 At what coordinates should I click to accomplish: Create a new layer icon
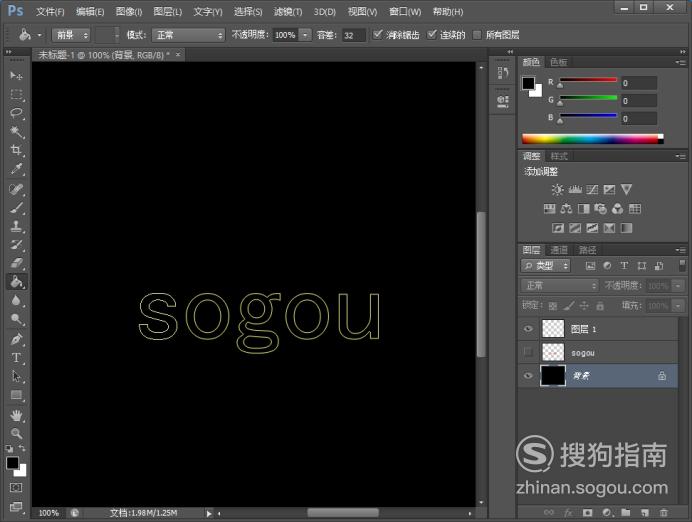pyautogui.click(x=645, y=512)
